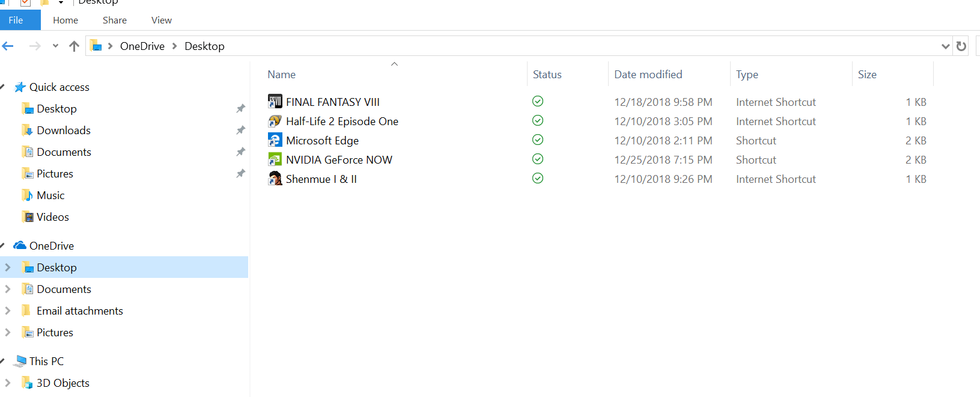Click the sync status icon for FINAL FANTASY VIII

click(538, 101)
